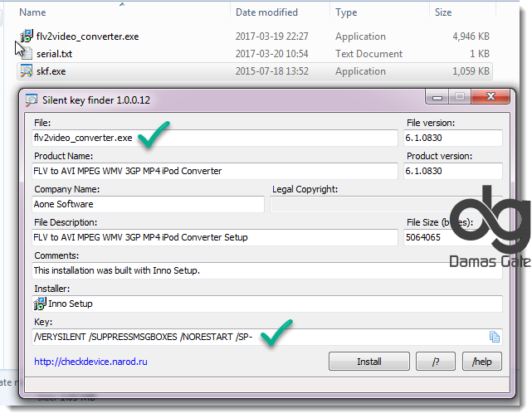Select the flv2video_converter.exe file name
532x418 pixels.
87,36
